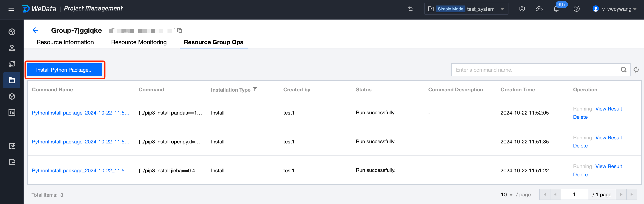644x204 pixels.
Task: Click the command name search field
Action: [535, 70]
